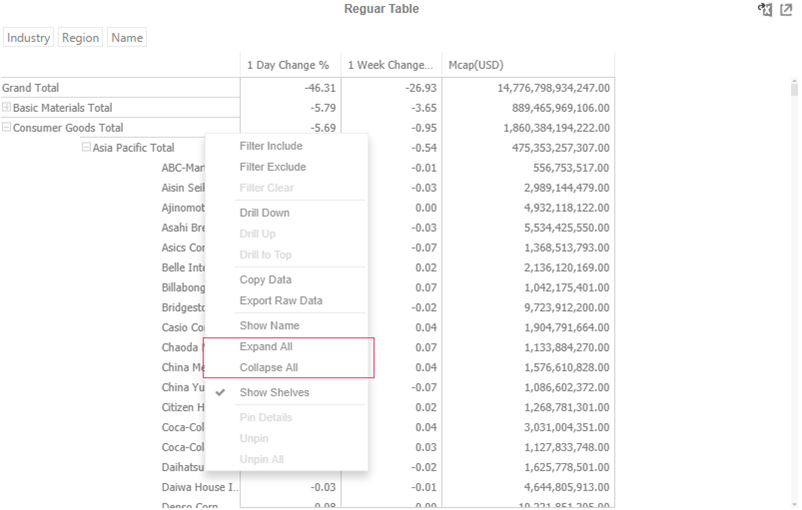The width and height of the screenshot is (802, 510).
Task: Click the Industry shelf field button
Action: point(28,38)
